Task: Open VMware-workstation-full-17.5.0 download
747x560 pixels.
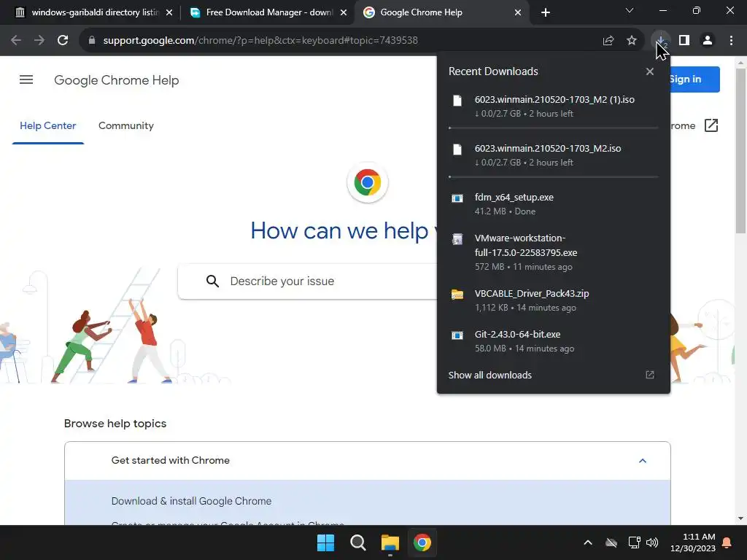Action: (554, 252)
